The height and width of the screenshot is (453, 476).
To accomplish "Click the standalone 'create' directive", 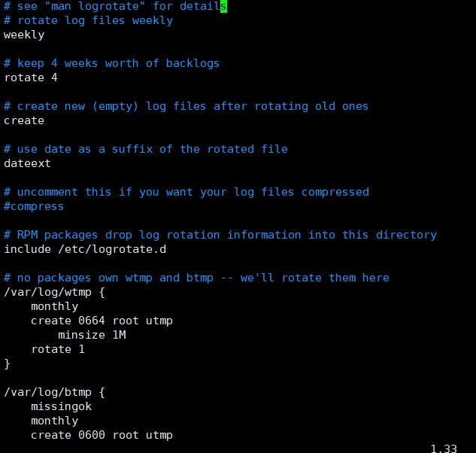I will coord(24,120).
